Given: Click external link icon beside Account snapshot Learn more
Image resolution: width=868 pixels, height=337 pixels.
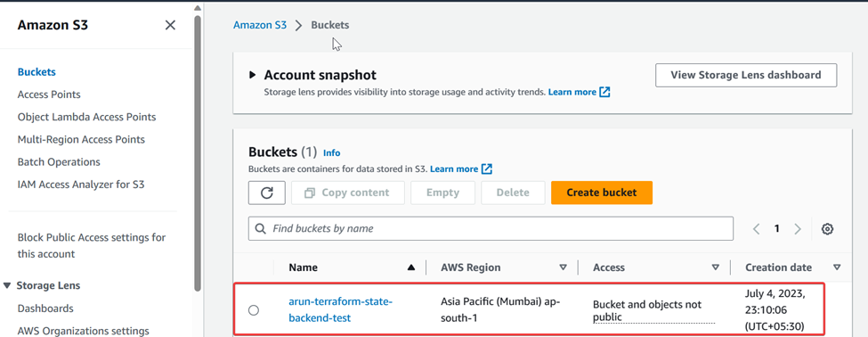Looking at the screenshot, I should coord(605,92).
